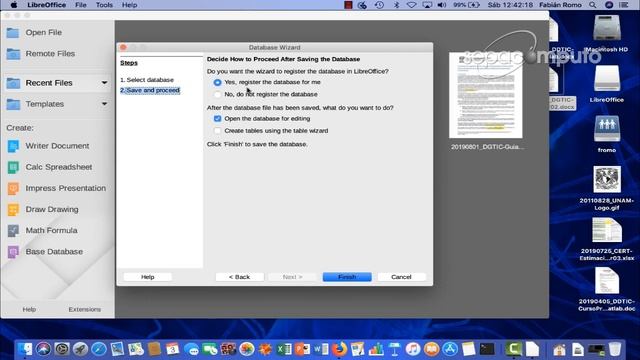The height and width of the screenshot is (360, 640).
Task: Click the Bluetooth menu bar icon
Action: pos(396,5)
